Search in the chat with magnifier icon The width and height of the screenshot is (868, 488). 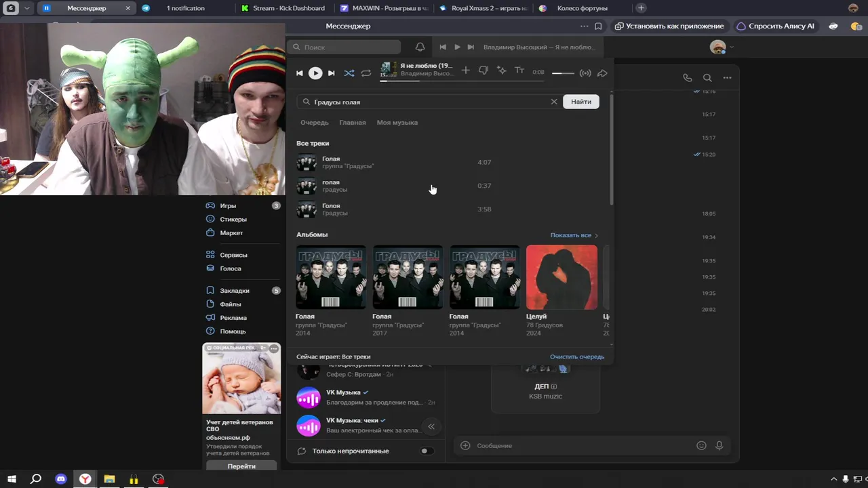(x=707, y=78)
